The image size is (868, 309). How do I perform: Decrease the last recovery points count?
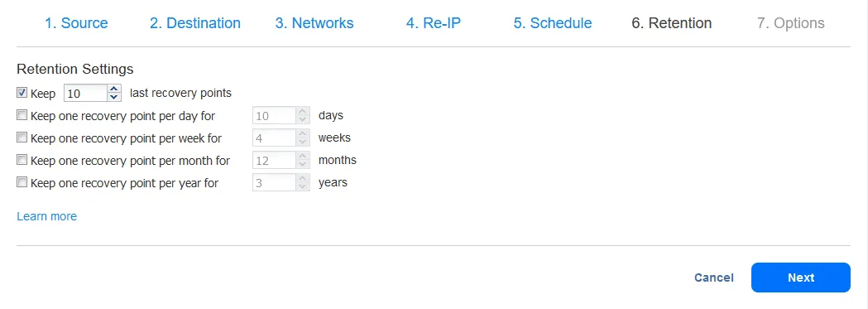point(114,97)
